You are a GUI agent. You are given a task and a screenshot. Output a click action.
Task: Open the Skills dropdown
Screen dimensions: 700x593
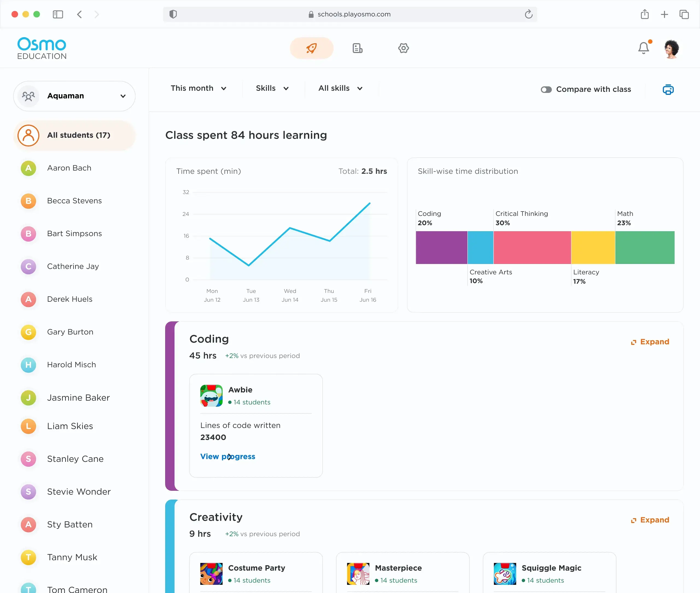[x=272, y=89]
